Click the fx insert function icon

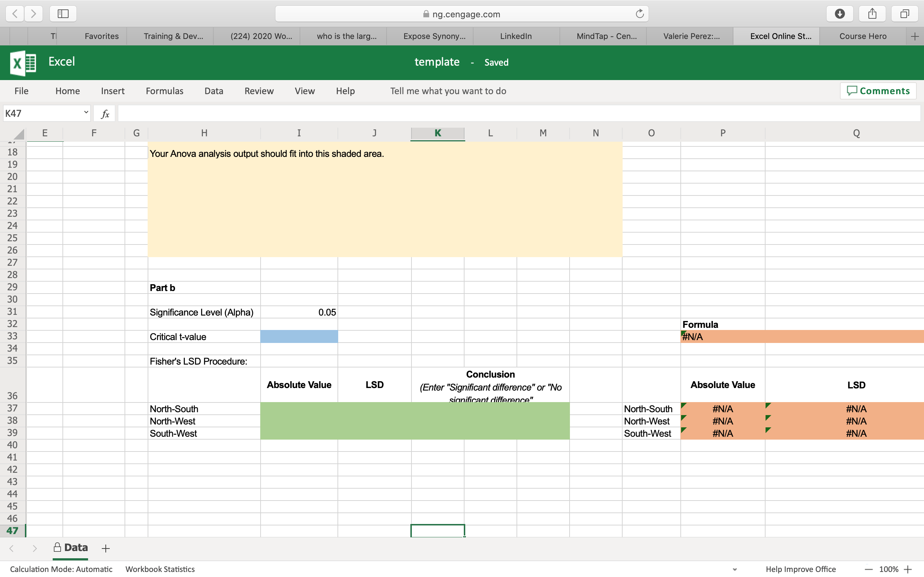[x=105, y=114]
